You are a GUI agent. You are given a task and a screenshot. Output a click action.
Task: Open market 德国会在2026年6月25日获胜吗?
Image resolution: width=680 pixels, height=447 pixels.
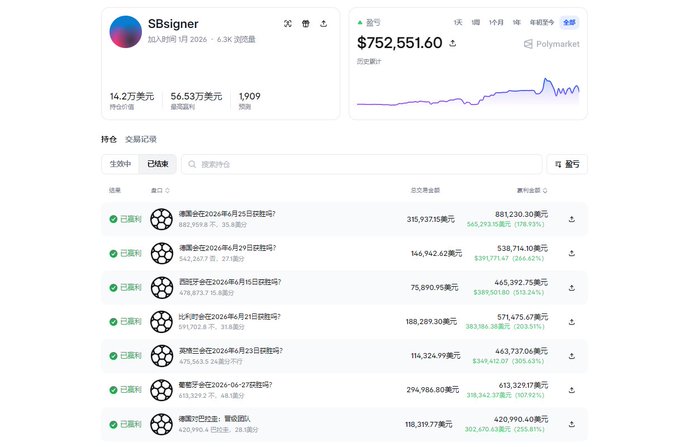(227, 214)
